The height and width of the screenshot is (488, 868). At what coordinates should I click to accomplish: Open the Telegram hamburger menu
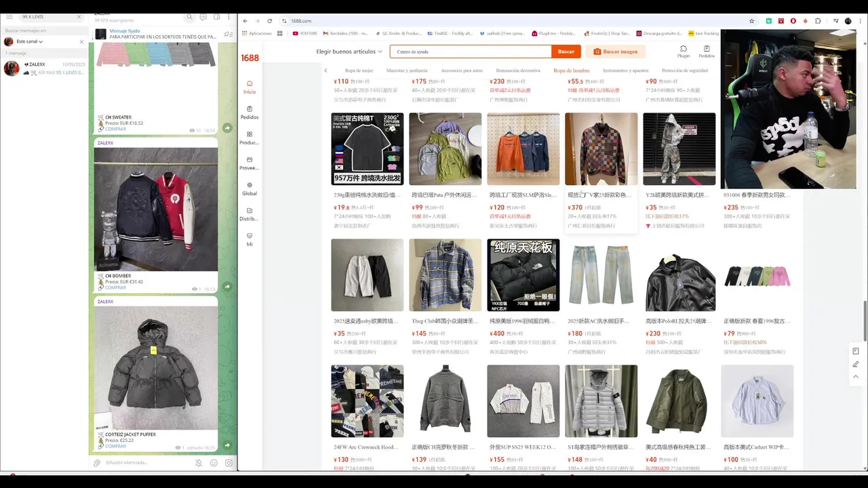[x=9, y=17]
